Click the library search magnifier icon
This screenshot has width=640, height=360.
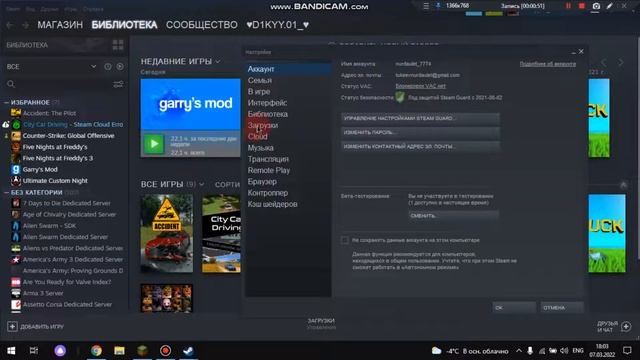coord(11,84)
